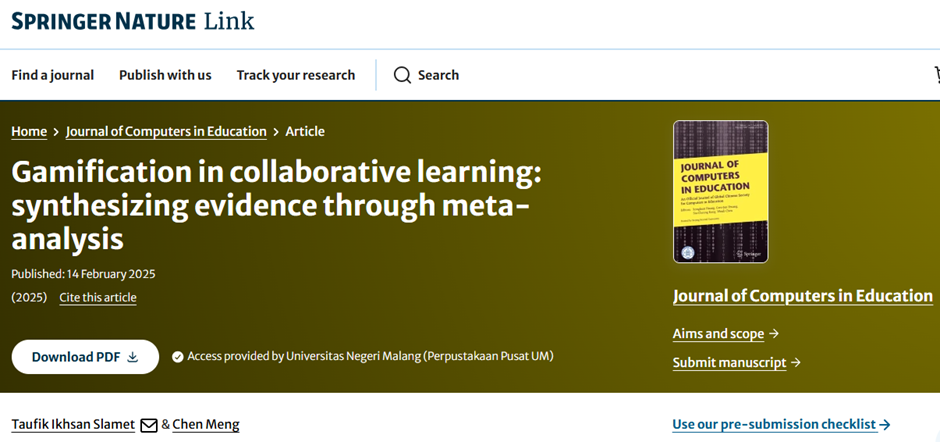Click the arrow next to Submit manuscript
Image resolution: width=940 pixels, height=442 pixels.
click(796, 362)
